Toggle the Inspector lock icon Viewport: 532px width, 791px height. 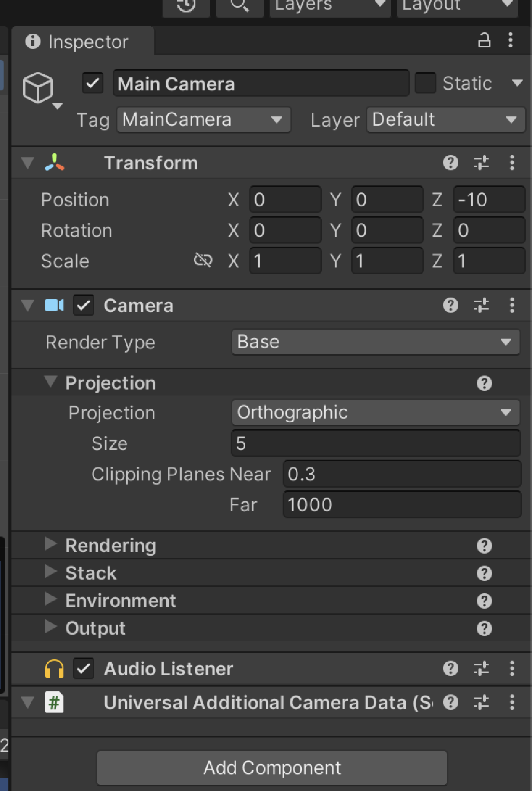(x=484, y=40)
